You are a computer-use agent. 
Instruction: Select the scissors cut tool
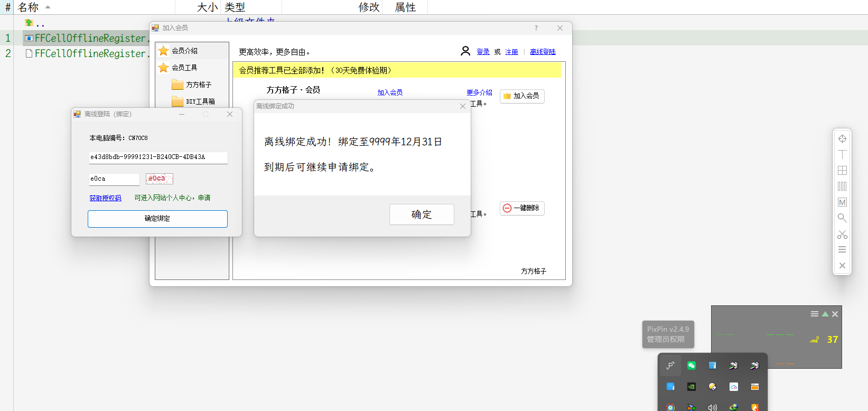click(842, 234)
